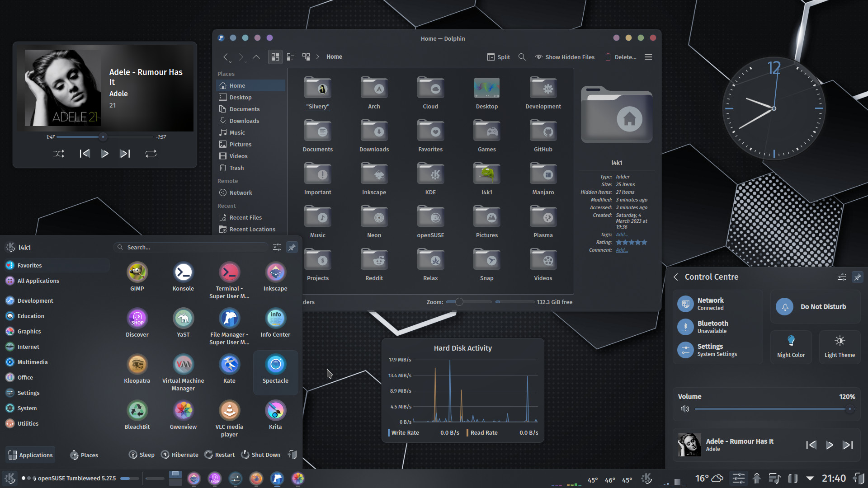Open the Reddit folder
868x488 pixels.
coord(374,265)
